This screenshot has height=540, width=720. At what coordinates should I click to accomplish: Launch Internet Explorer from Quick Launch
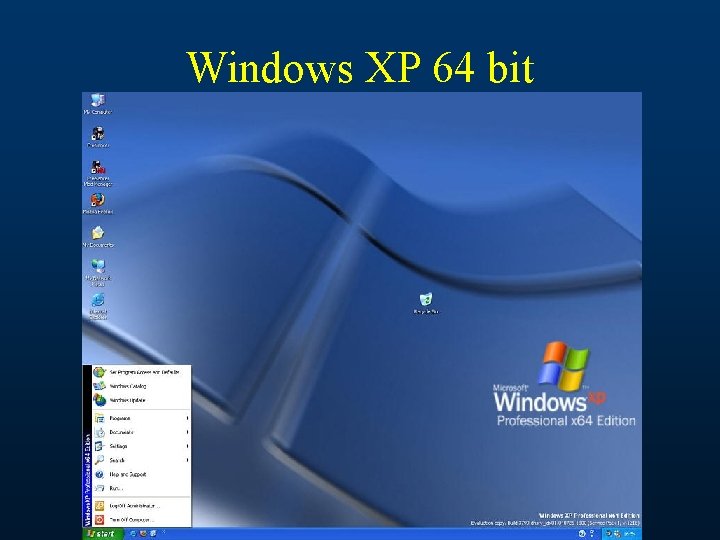[x=133, y=534]
